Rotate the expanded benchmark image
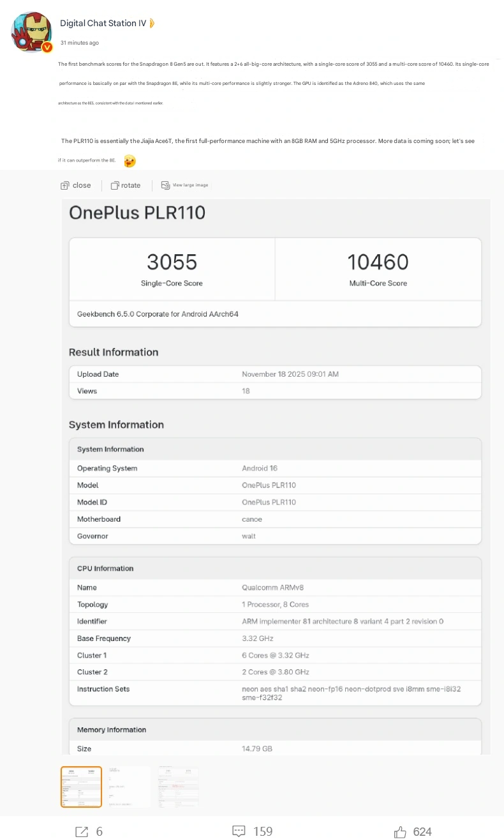504x839 pixels. [x=125, y=185]
